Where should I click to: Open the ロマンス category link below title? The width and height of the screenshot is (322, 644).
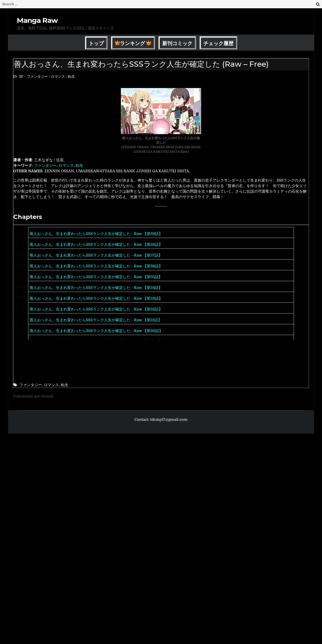58,76
